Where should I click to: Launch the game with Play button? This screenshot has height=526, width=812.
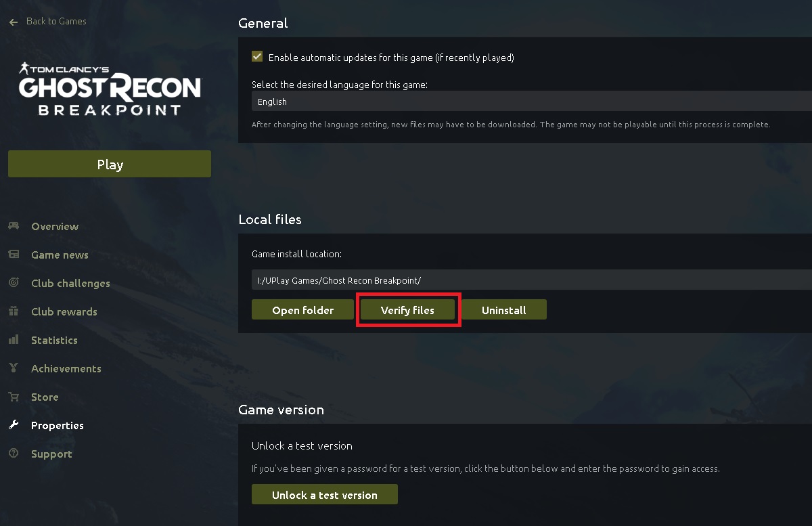tap(110, 165)
